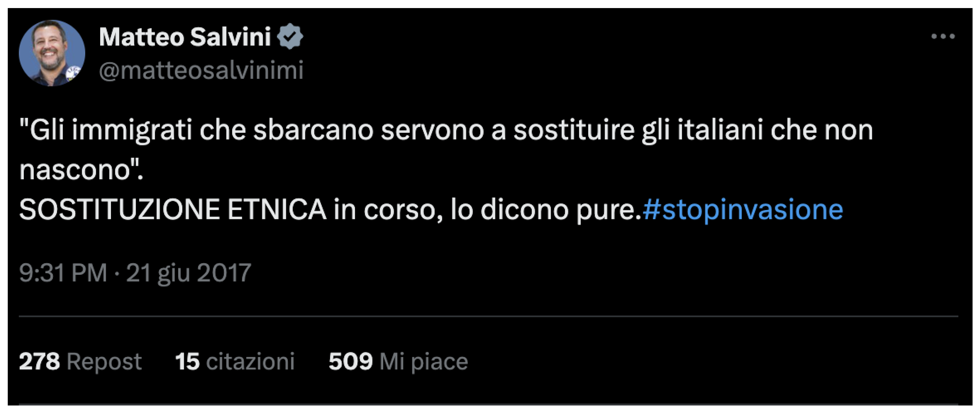Click the blue verified badge icon

point(290,37)
